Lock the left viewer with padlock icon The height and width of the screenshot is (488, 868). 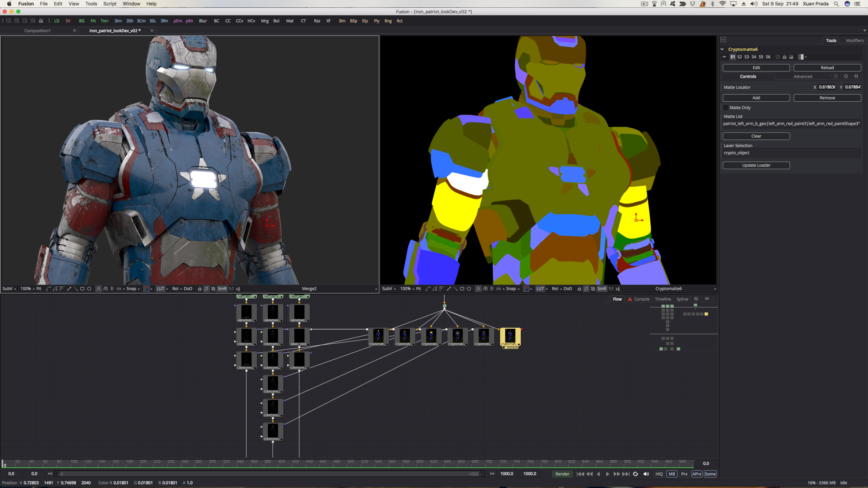pos(200,289)
